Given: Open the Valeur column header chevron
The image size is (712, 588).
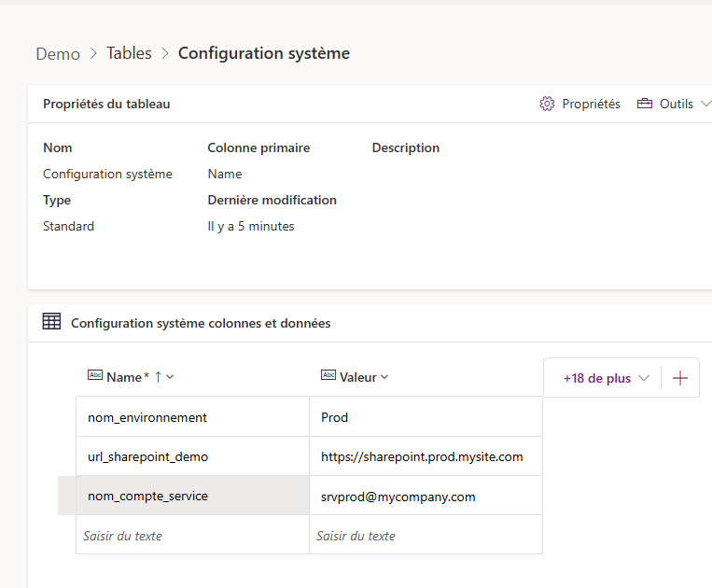Looking at the screenshot, I should tap(384, 377).
